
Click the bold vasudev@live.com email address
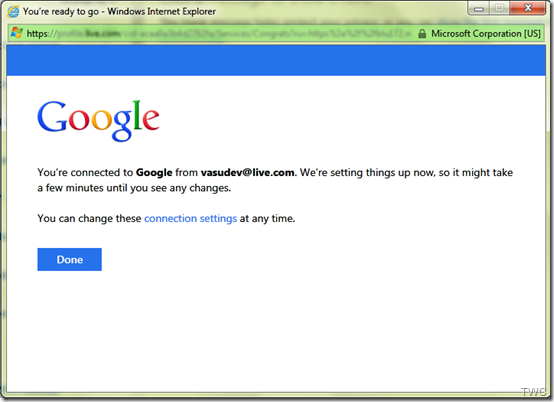pos(247,172)
